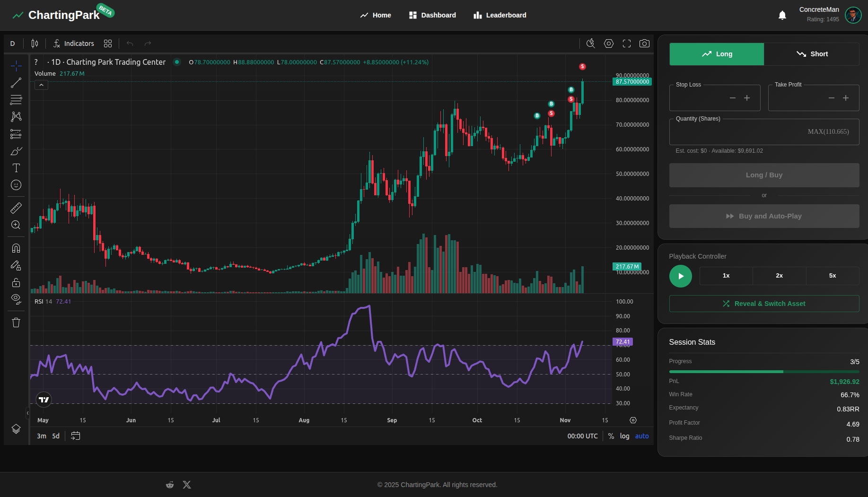This screenshot has height=497, width=868.
Task: Increase the Stop Loss value
Action: point(747,98)
